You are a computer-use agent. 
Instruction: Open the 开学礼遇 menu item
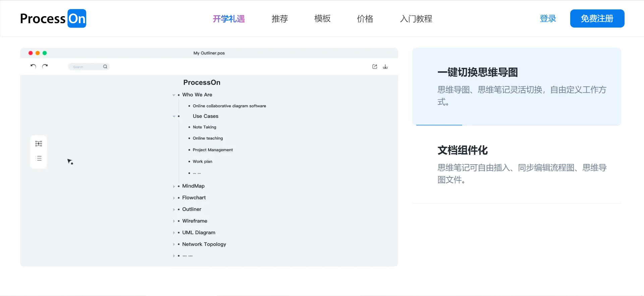229,19
